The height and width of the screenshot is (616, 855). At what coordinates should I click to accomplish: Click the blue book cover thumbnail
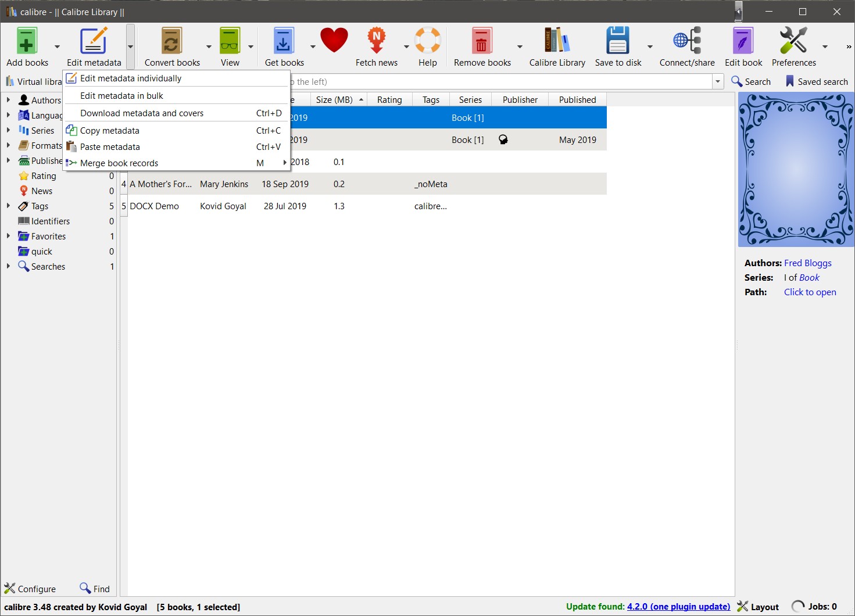pyautogui.click(x=796, y=170)
